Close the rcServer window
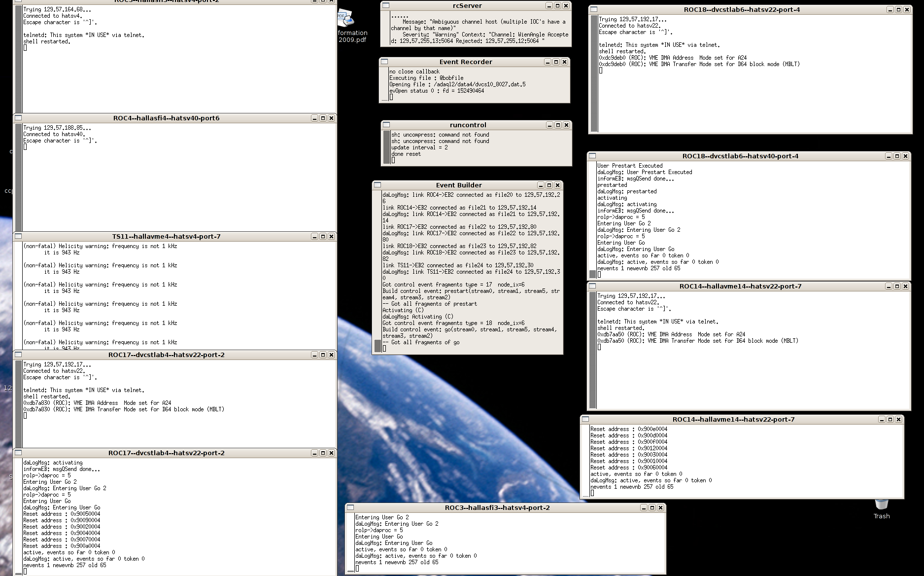This screenshot has height=576, width=924. (566, 6)
